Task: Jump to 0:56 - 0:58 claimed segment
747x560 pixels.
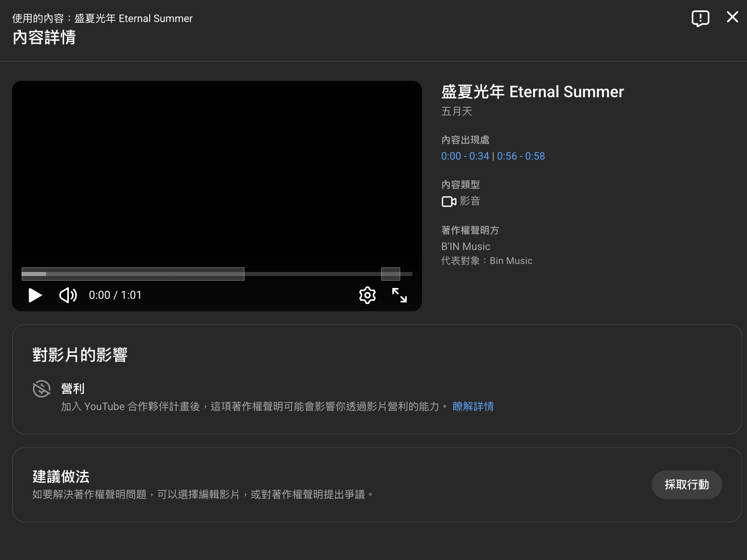Action: (x=521, y=156)
